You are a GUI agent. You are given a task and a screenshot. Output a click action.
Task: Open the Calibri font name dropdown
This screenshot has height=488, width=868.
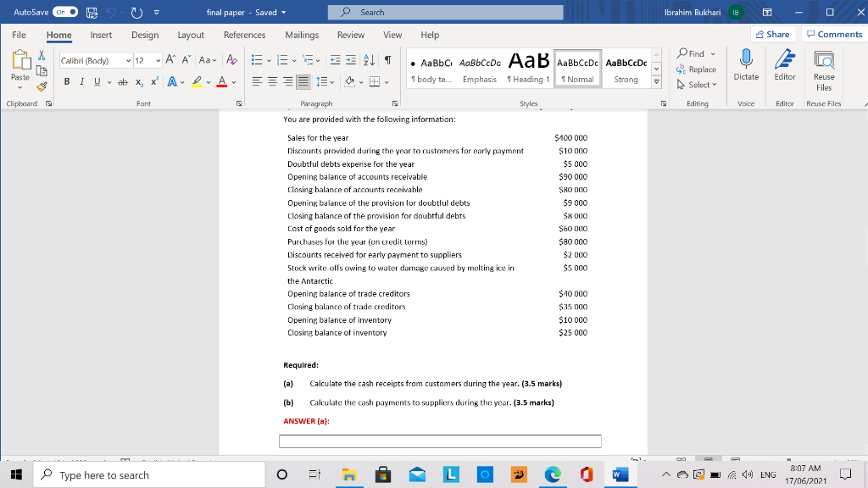point(127,59)
